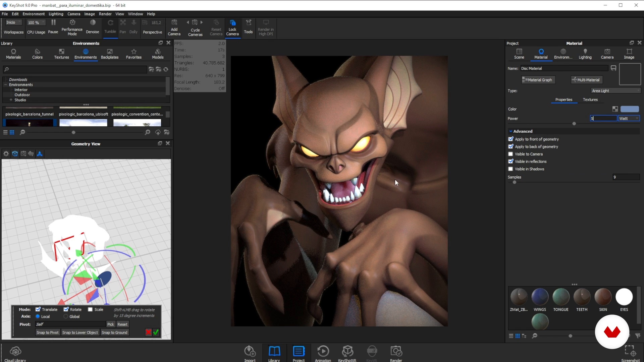Launch KeyShotXR wizard
The image size is (644, 362).
point(347,354)
